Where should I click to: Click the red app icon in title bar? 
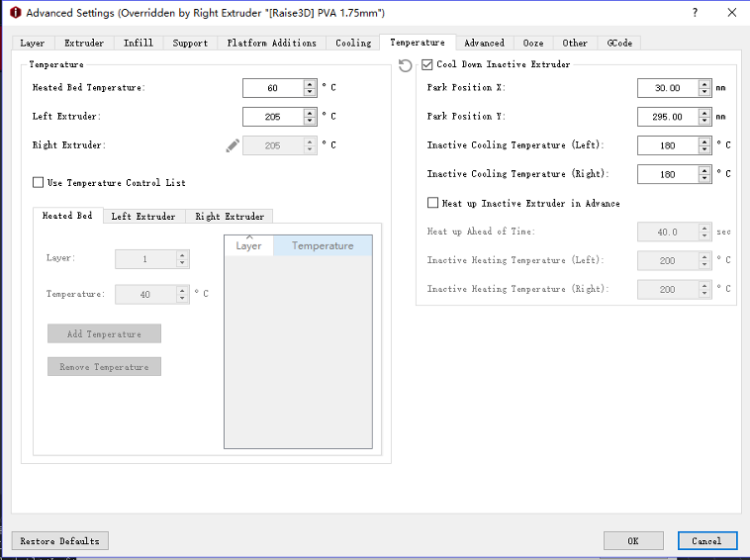pyautogui.click(x=15, y=13)
